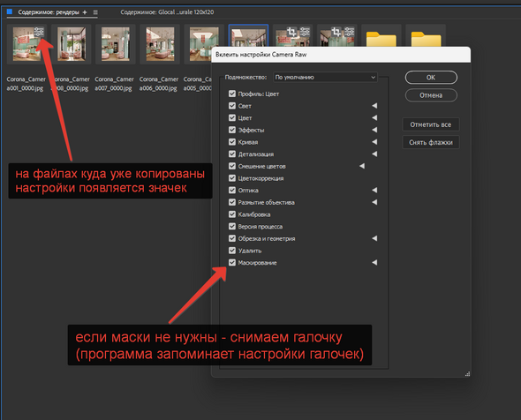The height and width of the screenshot is (420, 521).
Task: Select the first yellow folder icon
Action: [381, 39]
